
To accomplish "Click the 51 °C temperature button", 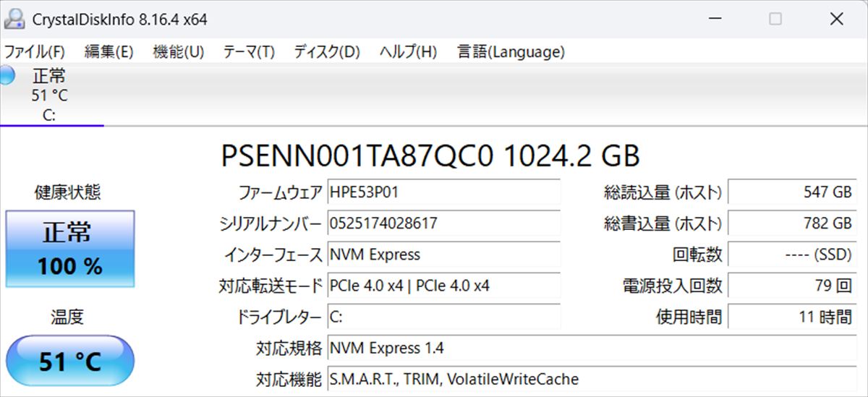I will pyautogui.click(x=70, y=361).
